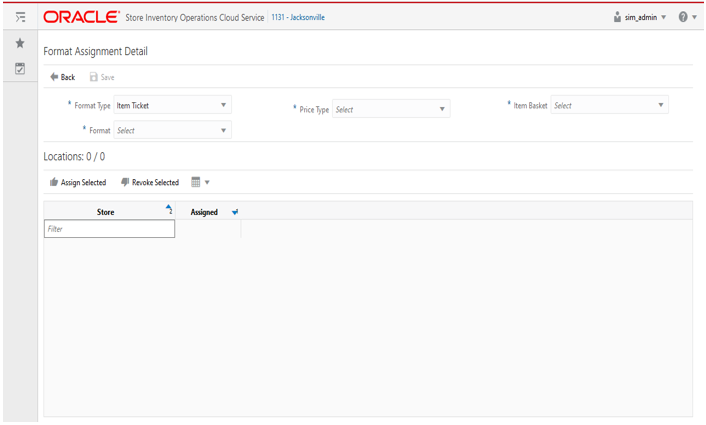The image size is (706, 425).
Task: Click the Assigned column sort arrow icon
Action: (x=235, y=212)
